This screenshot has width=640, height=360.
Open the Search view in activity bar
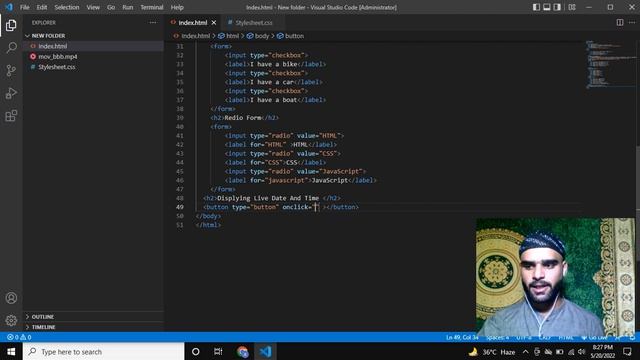[11, 48]
